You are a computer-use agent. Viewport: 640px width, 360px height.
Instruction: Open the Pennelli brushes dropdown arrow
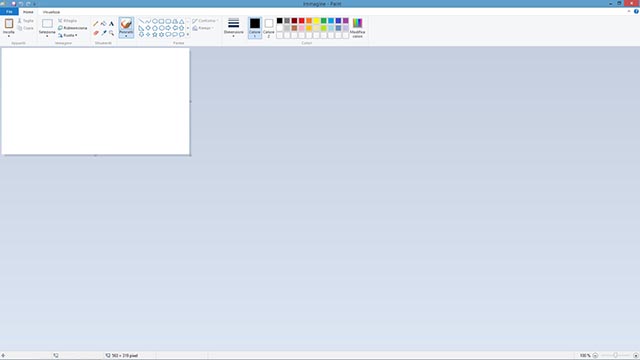coord(126,36)
